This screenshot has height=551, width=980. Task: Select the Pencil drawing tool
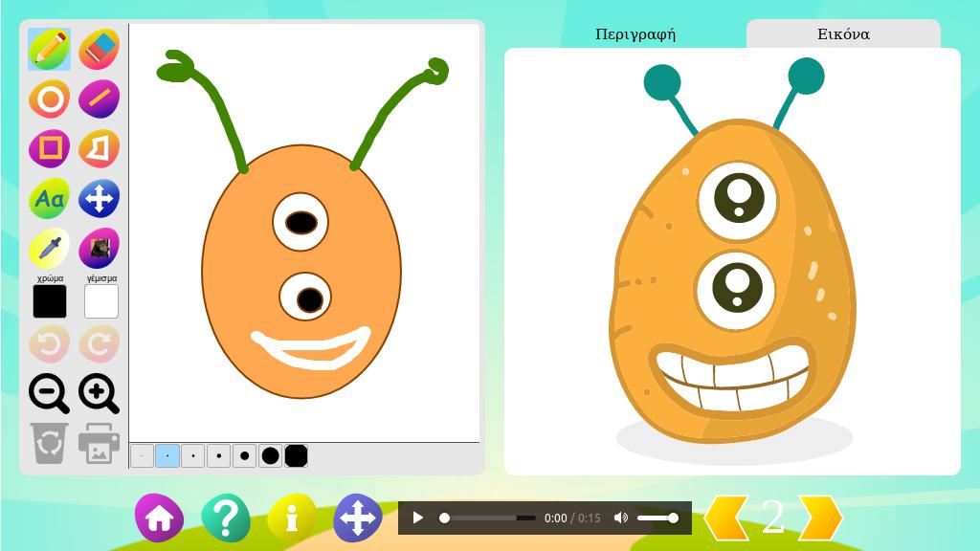[49, 49]
